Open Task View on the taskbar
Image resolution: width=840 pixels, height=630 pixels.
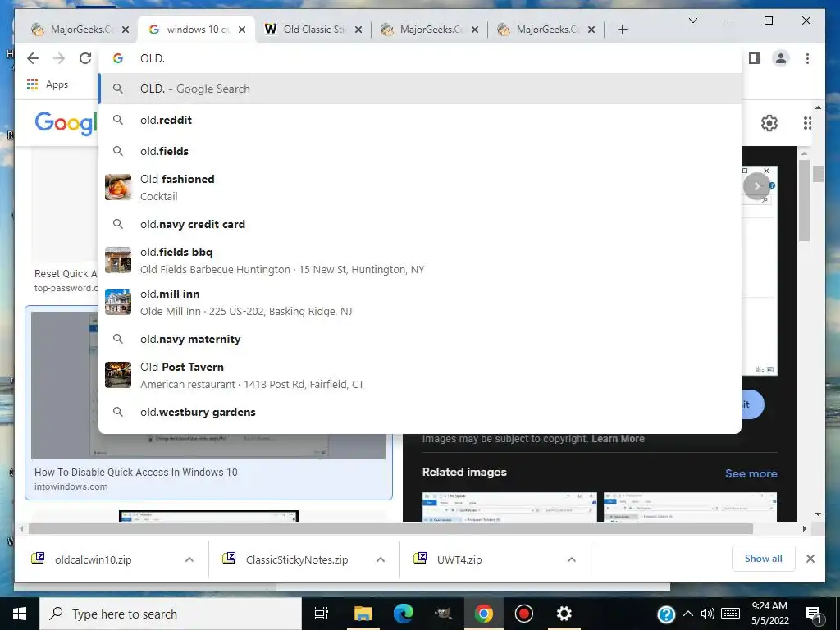[321, 614]
